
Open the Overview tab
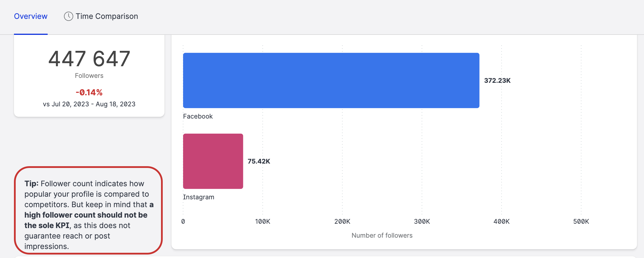point(31,17)
